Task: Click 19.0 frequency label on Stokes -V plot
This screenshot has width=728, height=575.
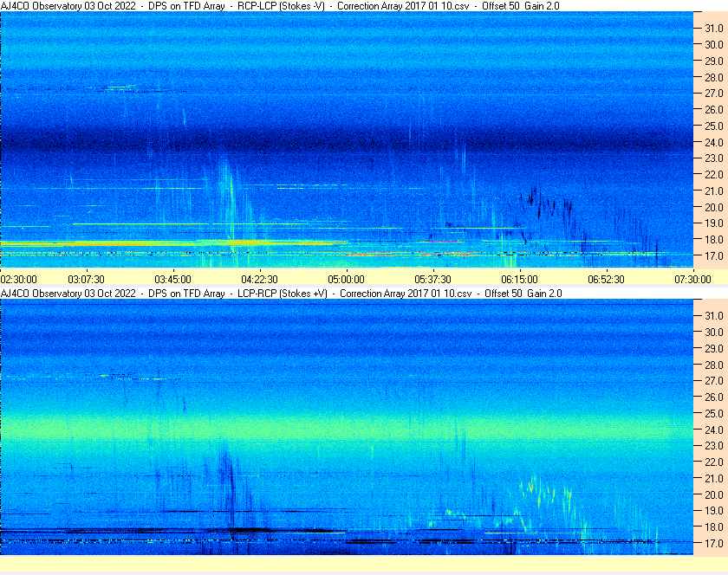Action: pos(714,223)
